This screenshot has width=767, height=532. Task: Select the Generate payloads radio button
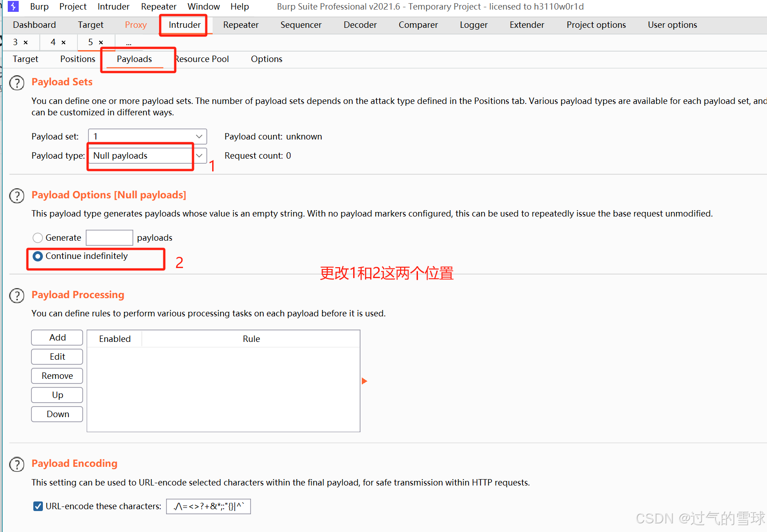tap(37, 238)
